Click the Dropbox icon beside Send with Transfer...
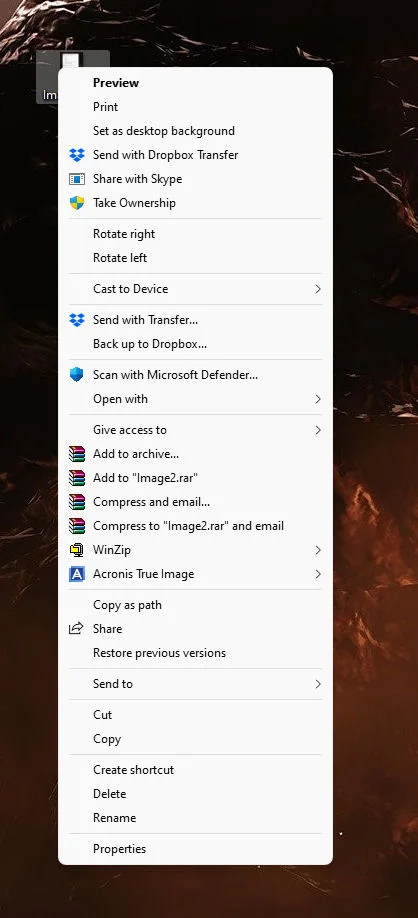This screenshot has height=918, width=418. [x=77, y=320]
